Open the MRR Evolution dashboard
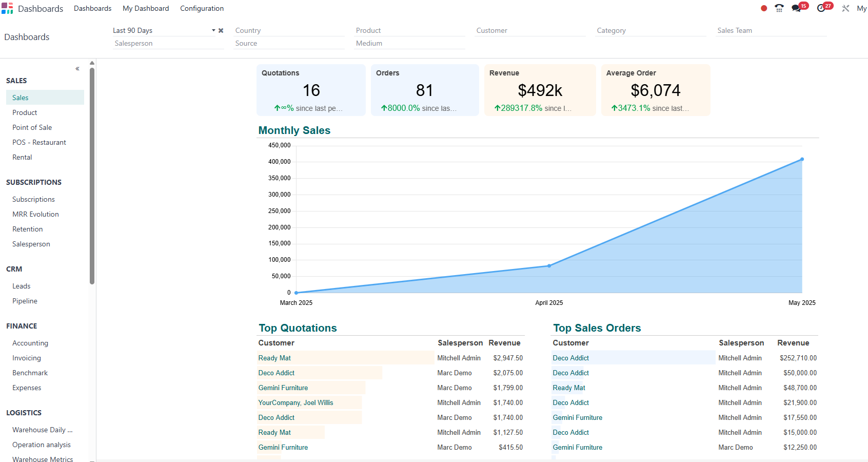The height and width of the screenshot is (462, 868). [x=35, y=214]
